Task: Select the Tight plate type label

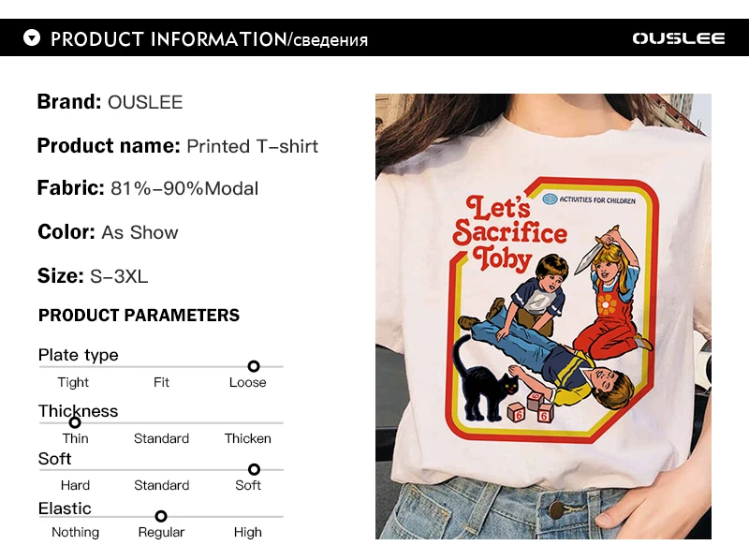Action: coord(73,382)
